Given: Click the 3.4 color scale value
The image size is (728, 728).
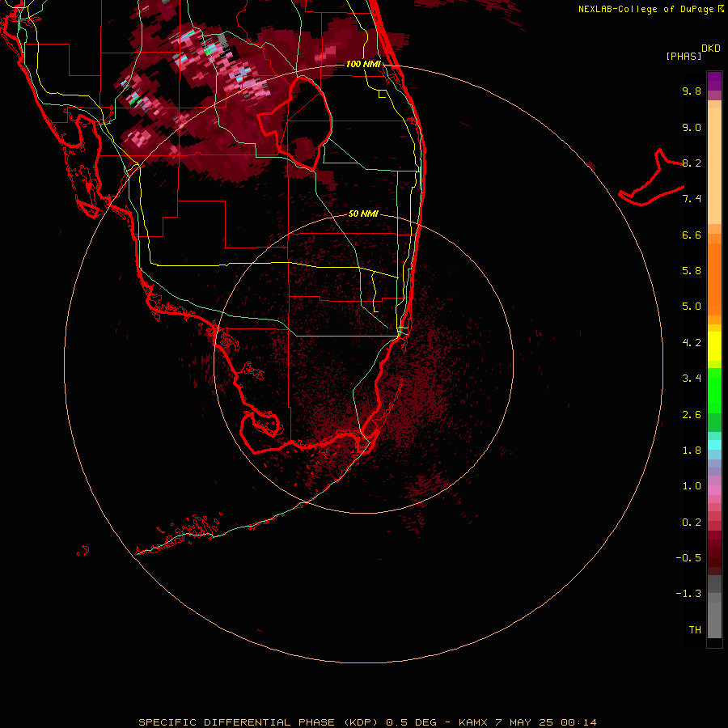Looking at the screenshot, I should coord(692,379).
